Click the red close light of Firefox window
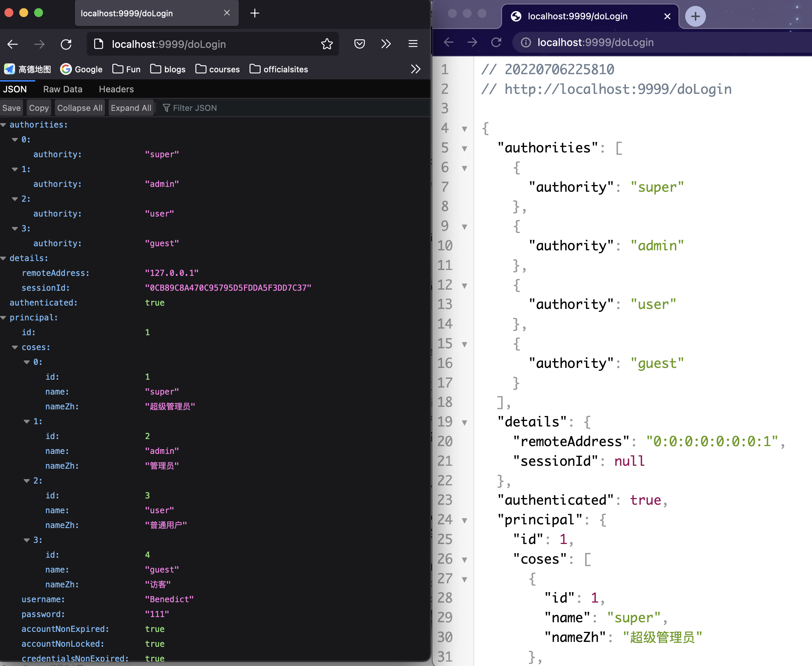 coord(9,13)
